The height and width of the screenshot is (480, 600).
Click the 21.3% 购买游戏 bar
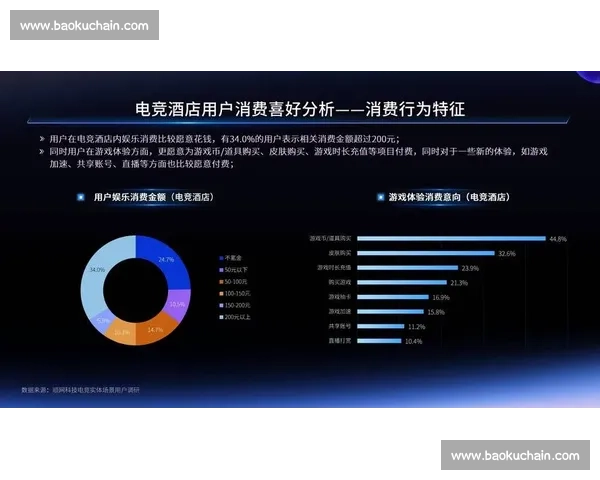pos(402,283)
